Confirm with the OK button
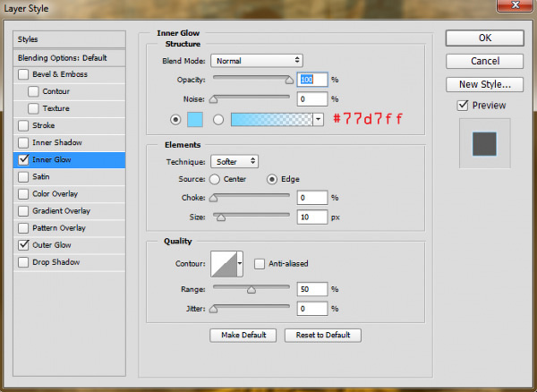 (484, 38)
